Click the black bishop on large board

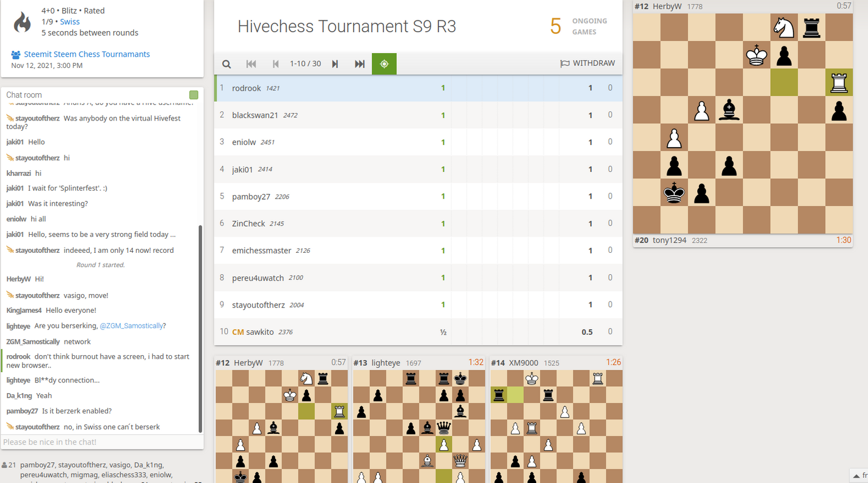pos(729,110)
